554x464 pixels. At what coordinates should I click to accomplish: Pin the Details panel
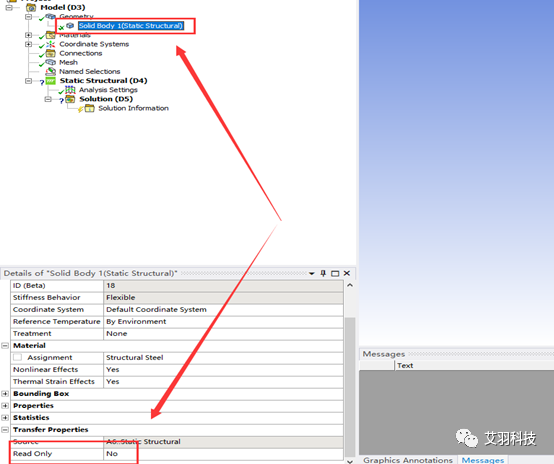[323, 273]
